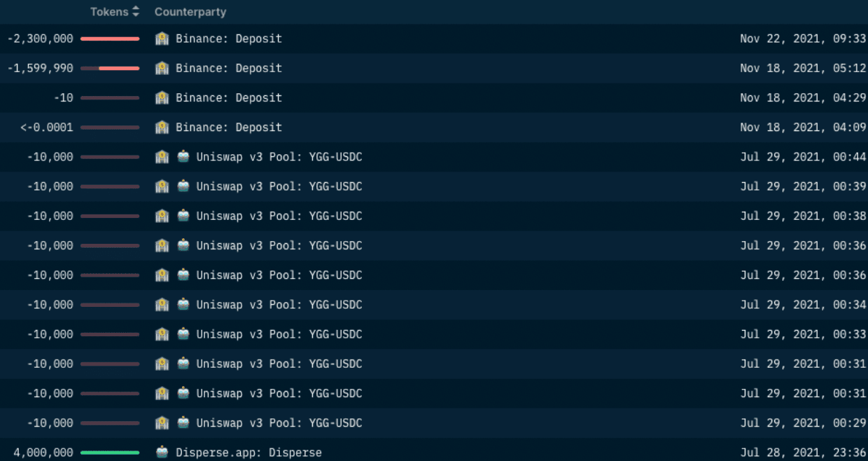868x461 pixels.
Task: Open the Binance: Deposit link at 04:09
Action: click(x=228, y=128)
